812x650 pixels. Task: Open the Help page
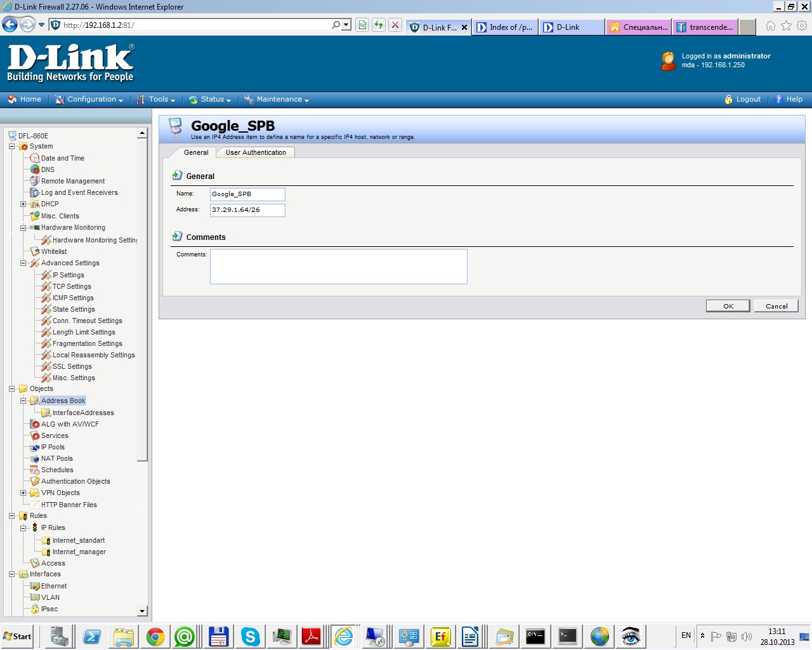tap(789, 100)
